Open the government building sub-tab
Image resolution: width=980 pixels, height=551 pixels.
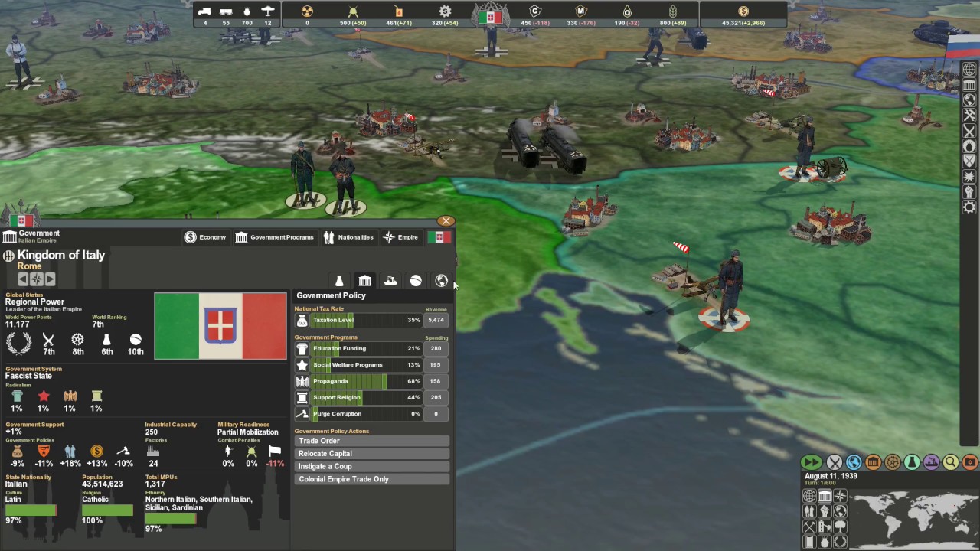pyautogui.click(x=364, y=281)
